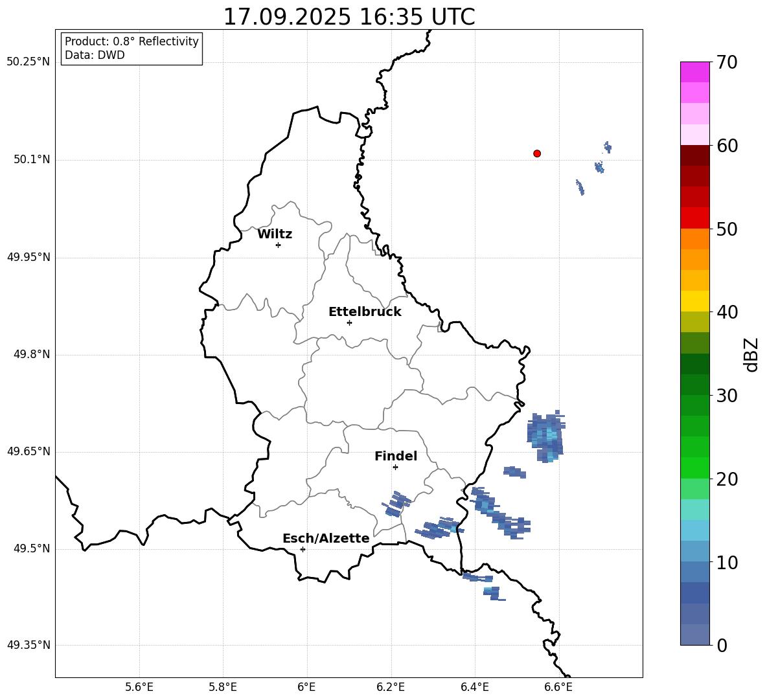Click the Esch/Alzette station cross marker
This screenshot has width=767, height=700.
(303, 549)
